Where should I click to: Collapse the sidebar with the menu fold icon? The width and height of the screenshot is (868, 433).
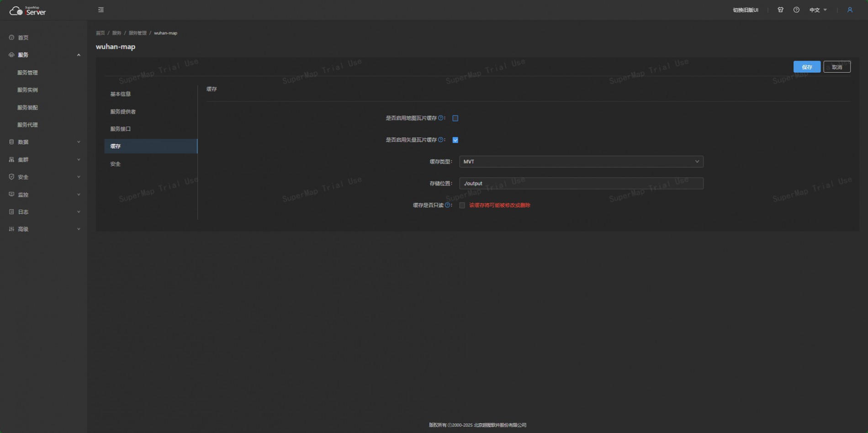tap(101, 10)
